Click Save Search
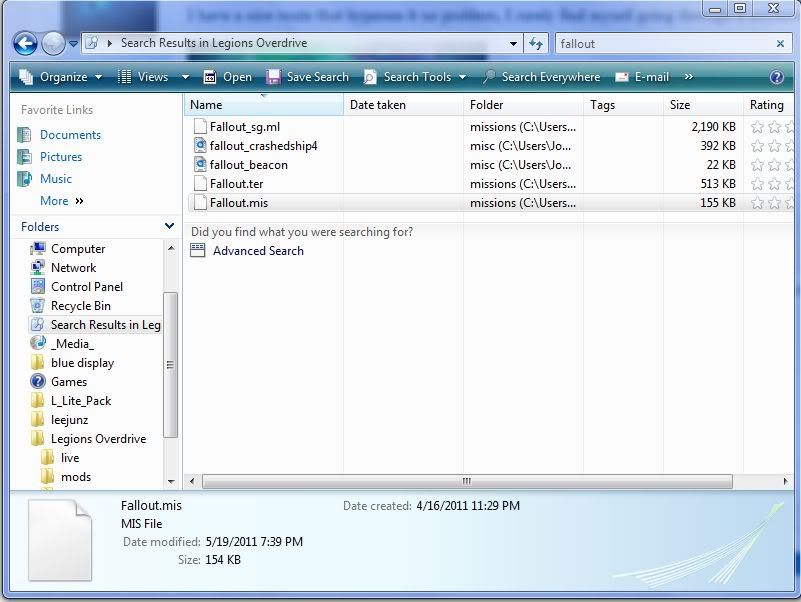Screen dimensions: 801x602 coord(308,77)
